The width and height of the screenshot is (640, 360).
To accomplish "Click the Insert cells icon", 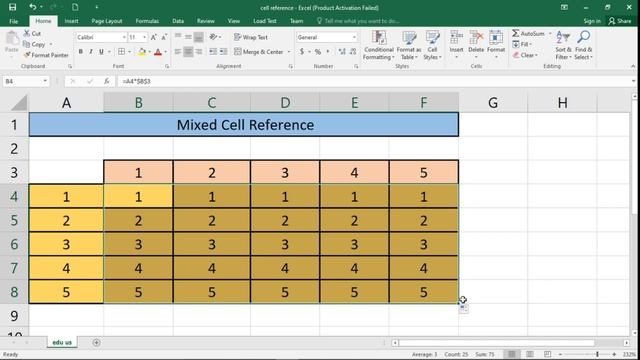I will click(x=456, y=38).
